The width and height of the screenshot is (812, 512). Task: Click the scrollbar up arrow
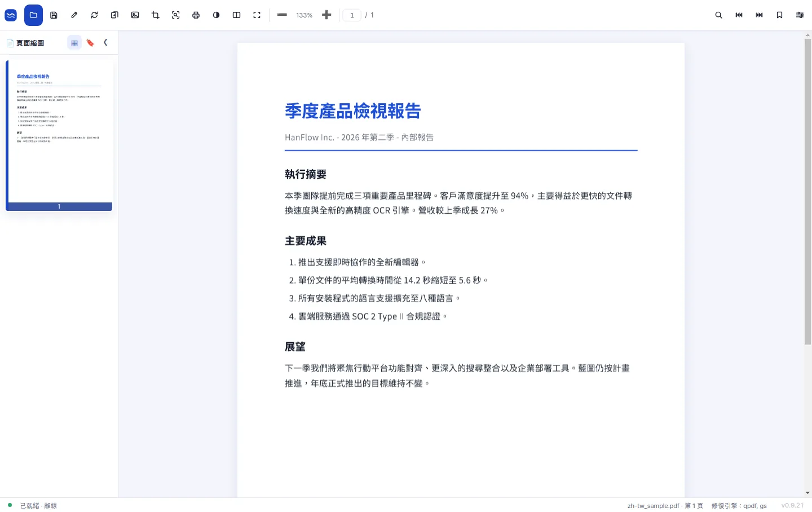point(807,35)
